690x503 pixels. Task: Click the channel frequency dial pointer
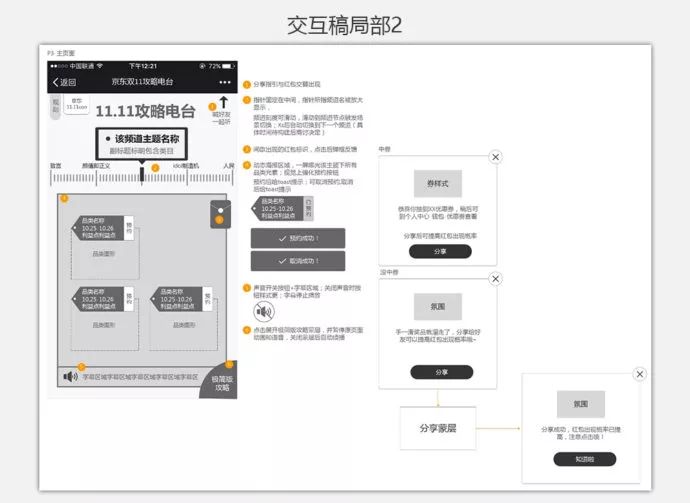(x=142, y=174)
